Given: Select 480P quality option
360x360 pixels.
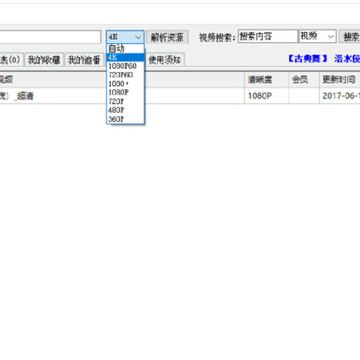Looking at the screenshot, I should click(125, 110).
